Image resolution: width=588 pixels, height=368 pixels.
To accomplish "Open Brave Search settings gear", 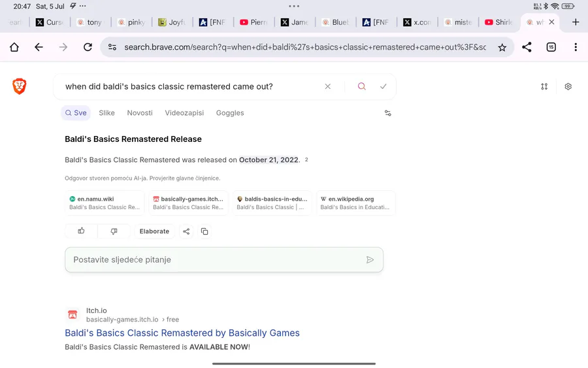I will [x=568, y=86].
